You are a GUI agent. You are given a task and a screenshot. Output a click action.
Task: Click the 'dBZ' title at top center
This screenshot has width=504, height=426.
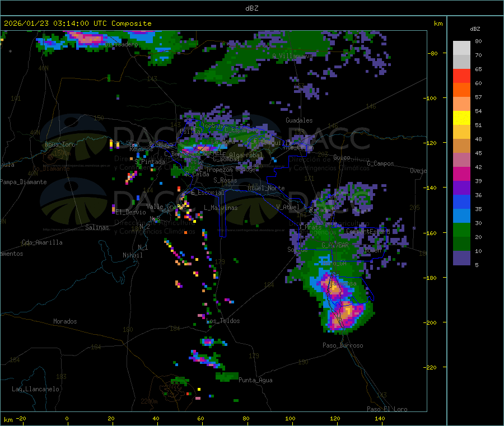(x=251, y=8)
